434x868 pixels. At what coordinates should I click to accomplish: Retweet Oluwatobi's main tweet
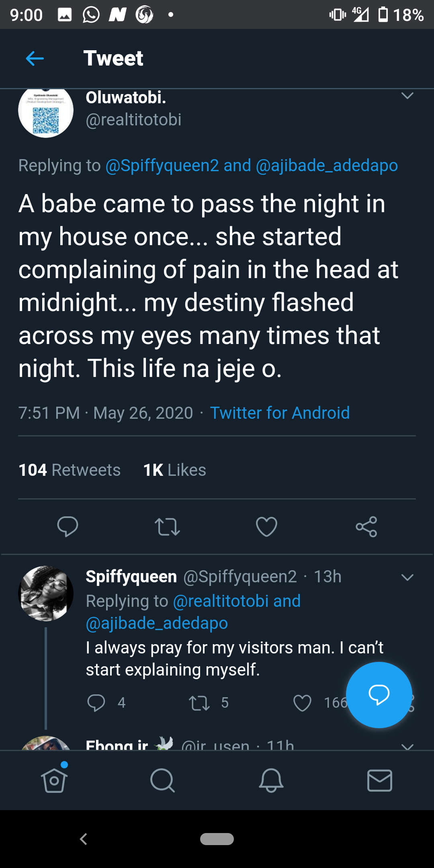[x=167, y=526]
